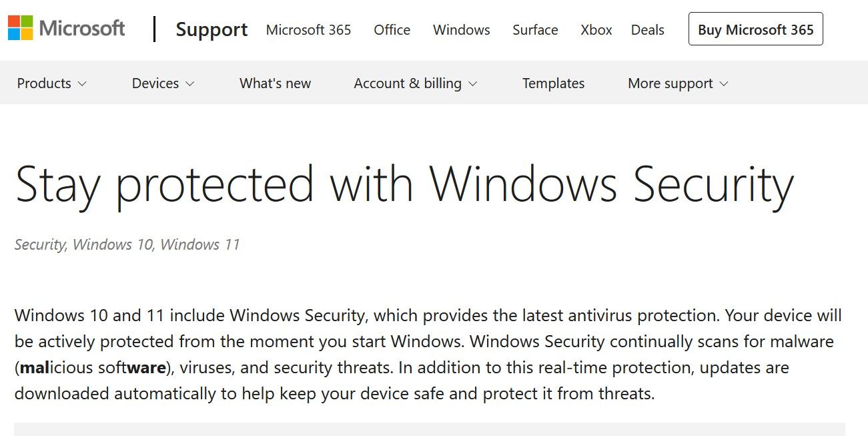The image size is (868, 436).
Task: Go to Microsoft 365 in top navigation
Action: click(308, 30)
